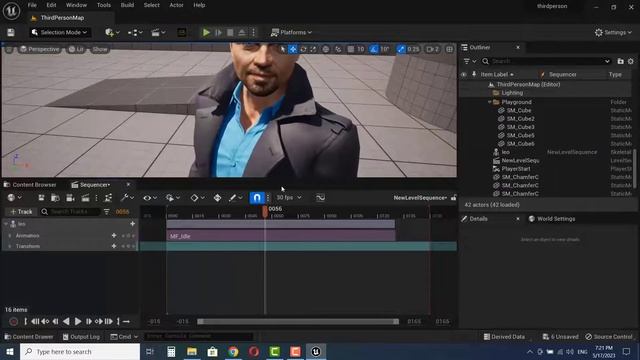640x360 pixels.
Task: Open Sequencer view options eye dropdown
Action: coord(150,198)
